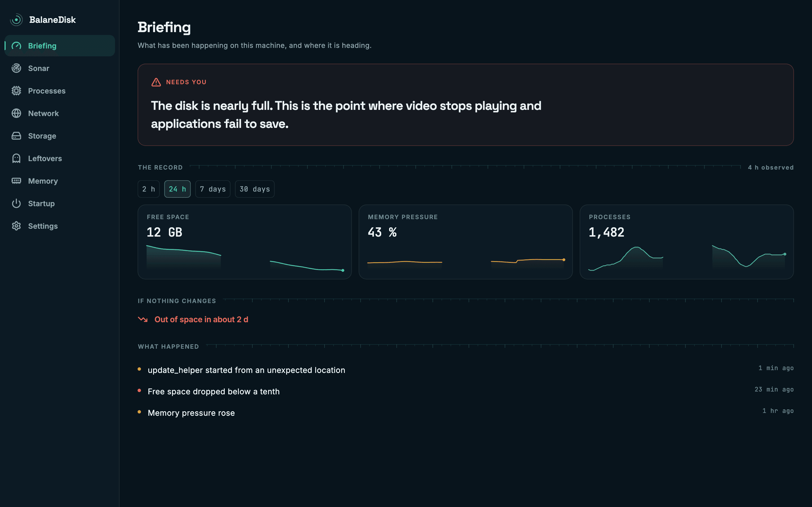Select the Memory module icon

(x=16, y=181)
